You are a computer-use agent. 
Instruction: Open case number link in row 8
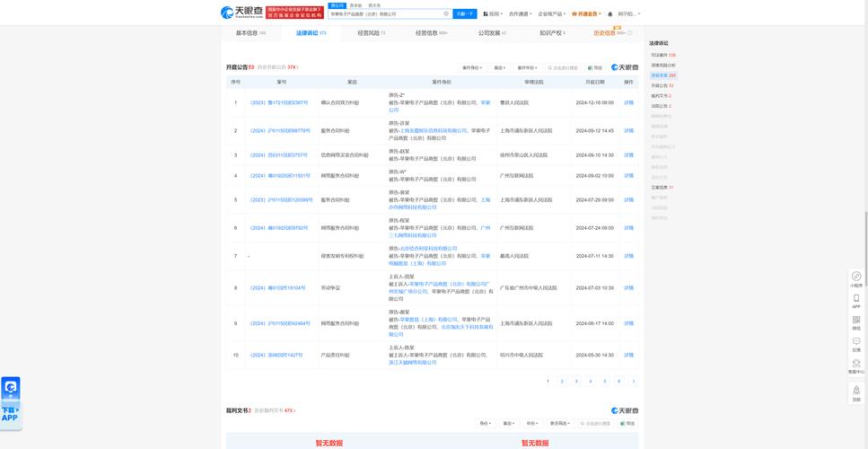pyautogui.click(x=276, y=288)
